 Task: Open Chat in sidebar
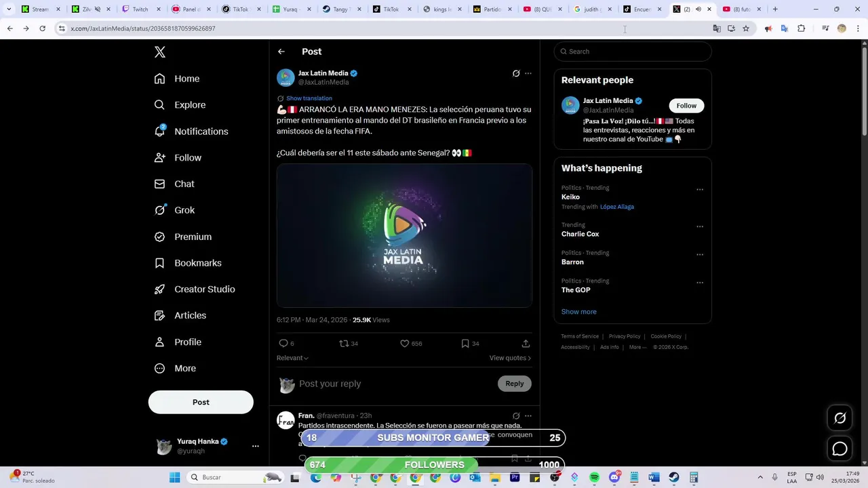point(174,184)
